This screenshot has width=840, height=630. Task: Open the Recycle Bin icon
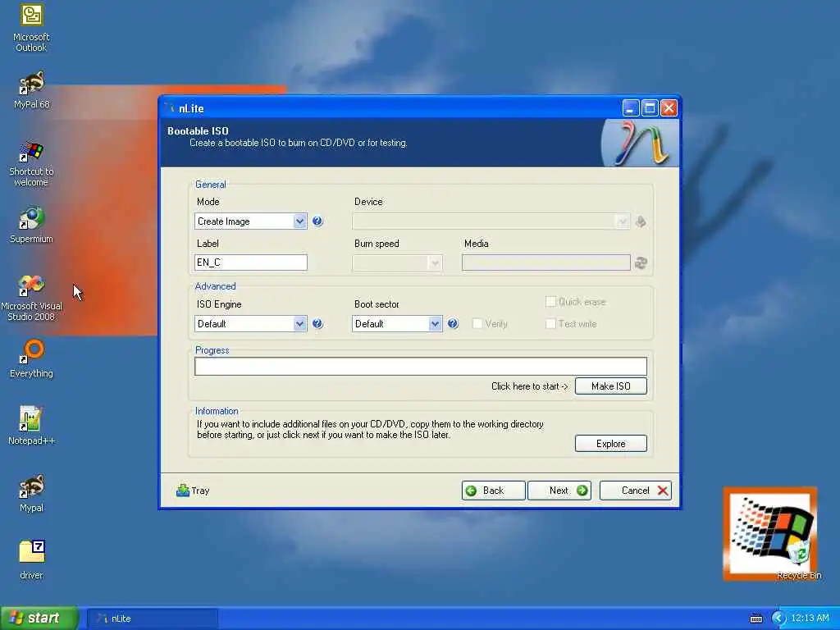(799, 559)
